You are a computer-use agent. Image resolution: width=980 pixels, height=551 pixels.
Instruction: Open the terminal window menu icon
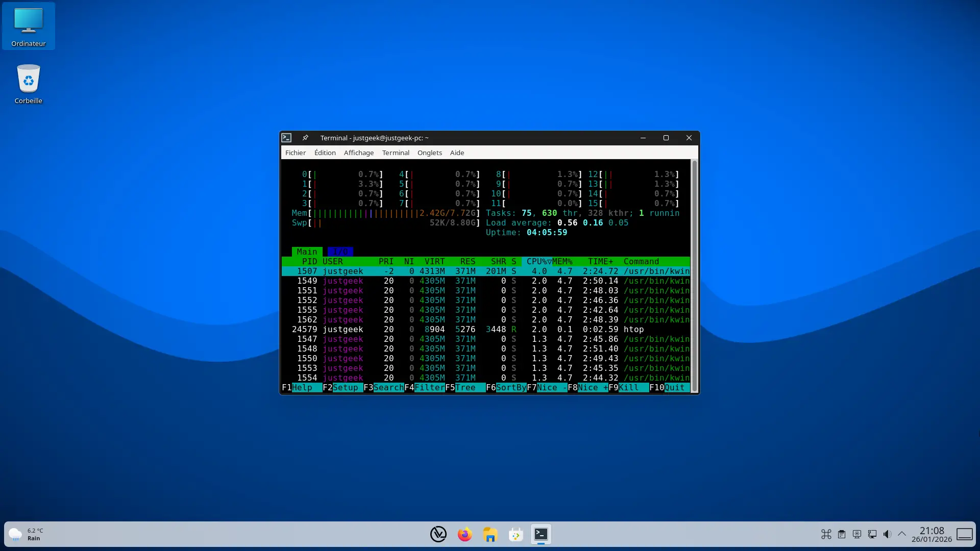[x=287, y=138]
